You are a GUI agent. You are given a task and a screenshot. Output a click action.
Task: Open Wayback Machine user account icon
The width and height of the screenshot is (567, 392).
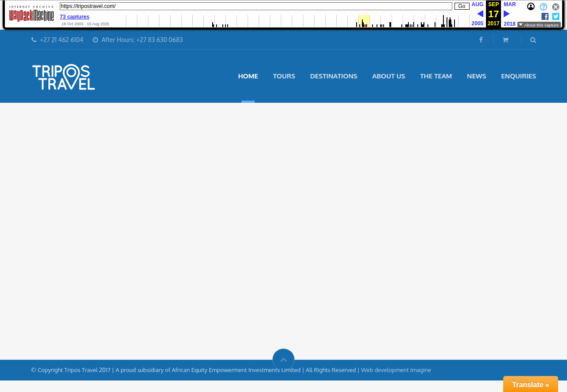pyautogui.click(x=531, y=7)
